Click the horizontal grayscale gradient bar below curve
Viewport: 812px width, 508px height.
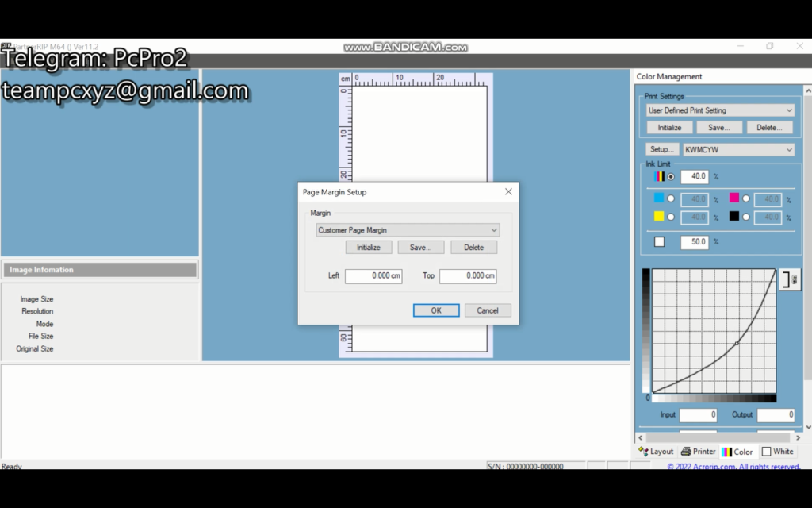tap(714, 398)
